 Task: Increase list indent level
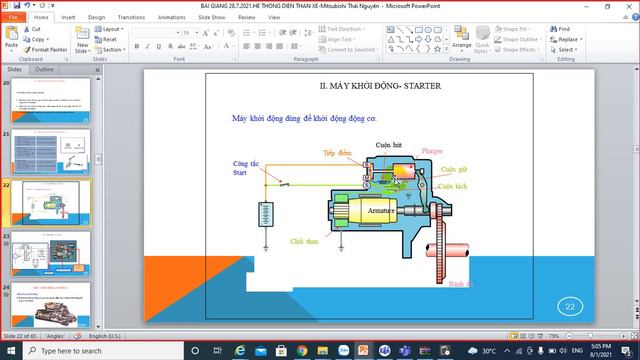[293, 33]
